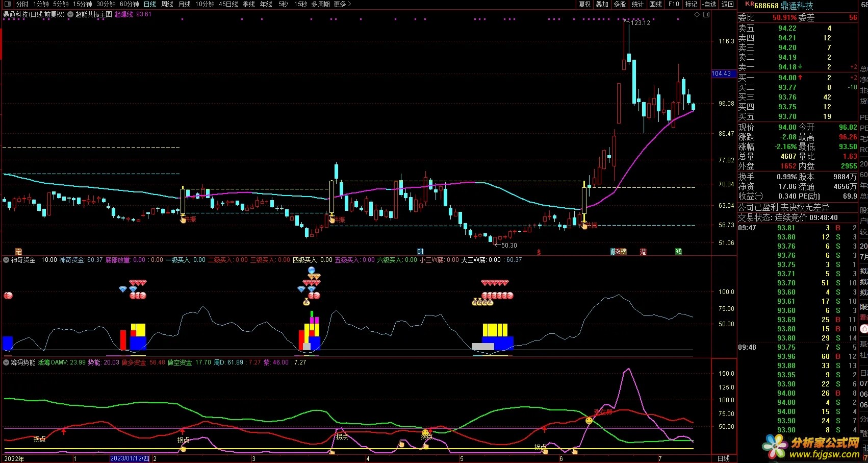Click 卖一 price 94.18
This screenshot has width=868, height=463.
point(787,67)
